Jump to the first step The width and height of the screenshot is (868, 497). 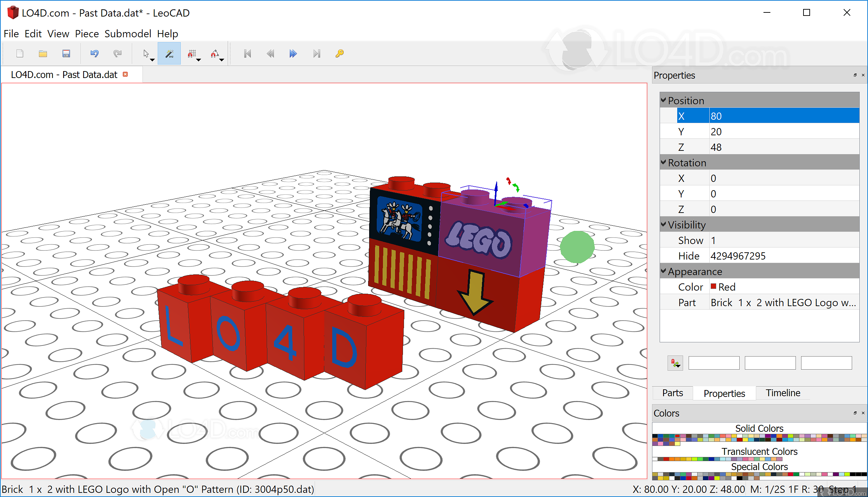point(247,53)
